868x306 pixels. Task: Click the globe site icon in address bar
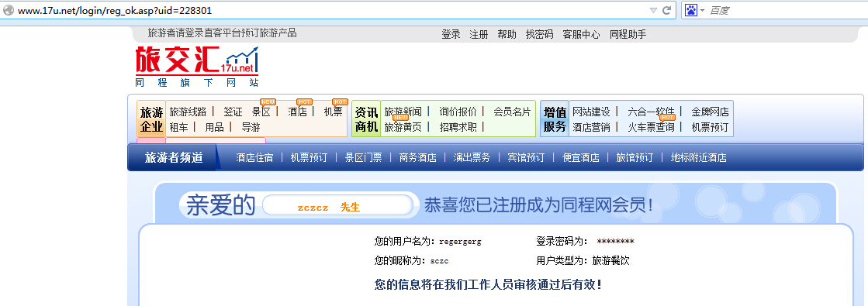[x=8, y=10]
